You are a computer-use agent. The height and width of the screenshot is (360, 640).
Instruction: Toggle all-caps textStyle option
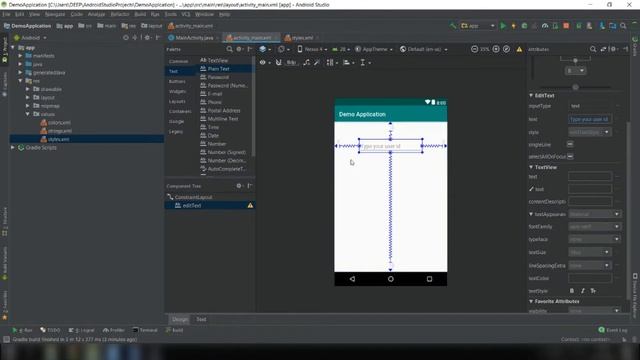point(593,291)
